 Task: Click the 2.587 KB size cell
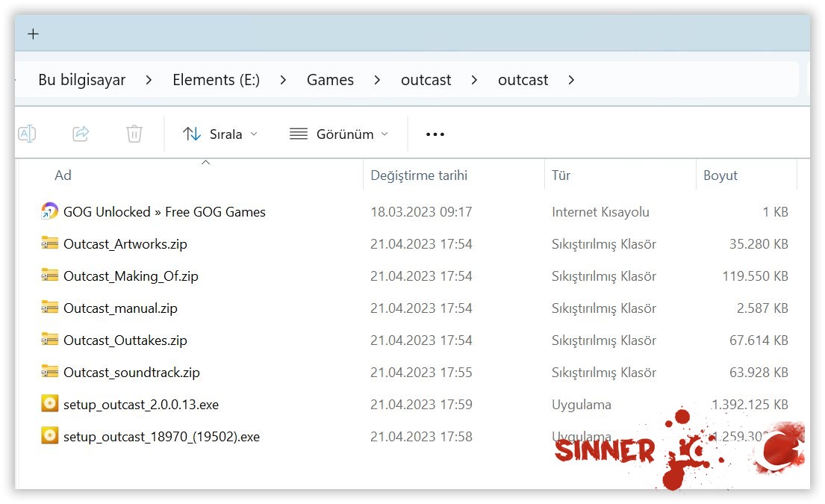(x=762, y=308)
